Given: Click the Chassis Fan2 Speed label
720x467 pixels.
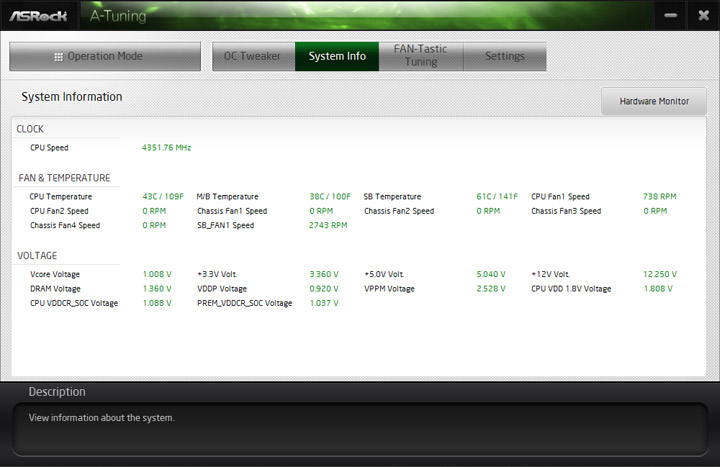Looking at the screenshot, I should coord(399,211).
